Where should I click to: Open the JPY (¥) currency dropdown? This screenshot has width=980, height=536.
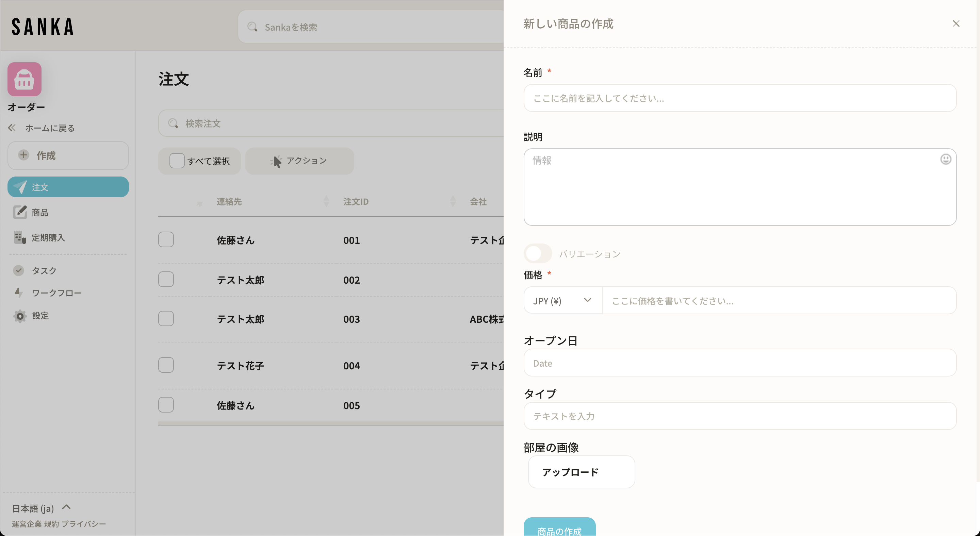click(562, 301)
